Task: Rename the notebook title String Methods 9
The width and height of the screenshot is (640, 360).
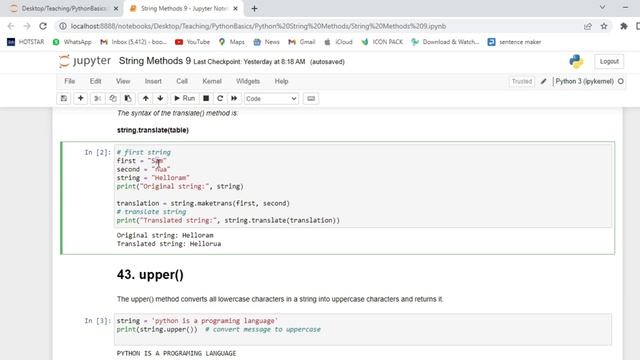Action: [x=155, y=61]
